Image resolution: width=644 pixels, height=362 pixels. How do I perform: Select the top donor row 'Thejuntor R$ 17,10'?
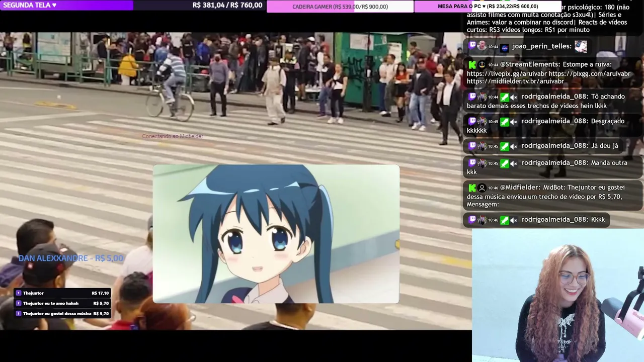62,293
